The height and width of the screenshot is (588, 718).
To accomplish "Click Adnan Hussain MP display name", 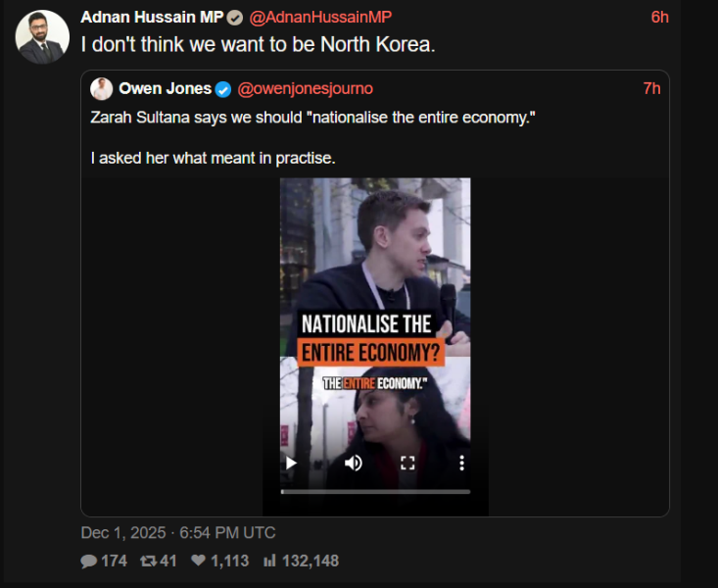I will [152, 18].
